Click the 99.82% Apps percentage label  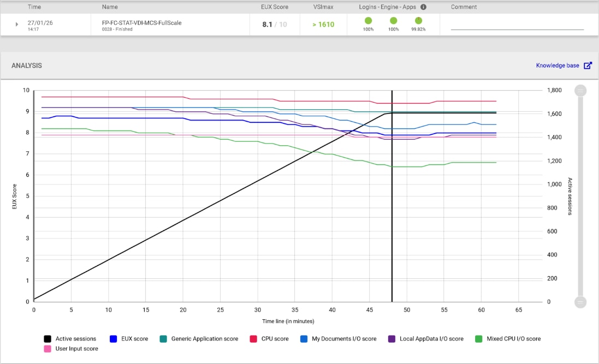418,29
